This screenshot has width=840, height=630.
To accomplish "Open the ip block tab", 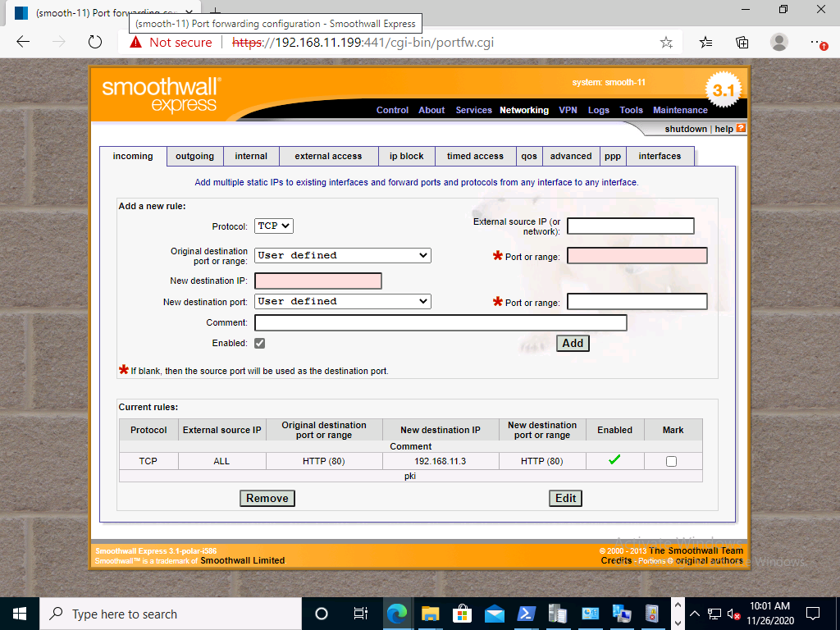I will 407,156.
